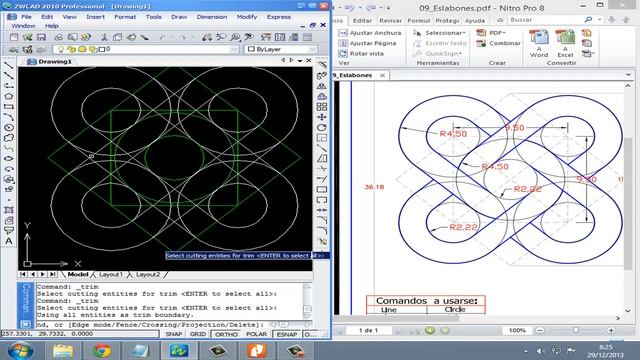
Task: Open the Layer Properties Manager icon
Action: 27,49
